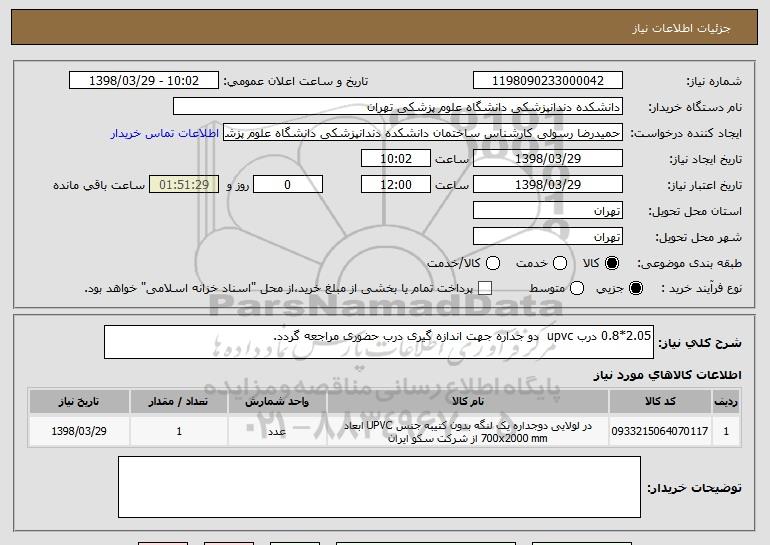Click the شهر محل تحویل field
This screenshot has width=770, height=545.
(548, 237)
